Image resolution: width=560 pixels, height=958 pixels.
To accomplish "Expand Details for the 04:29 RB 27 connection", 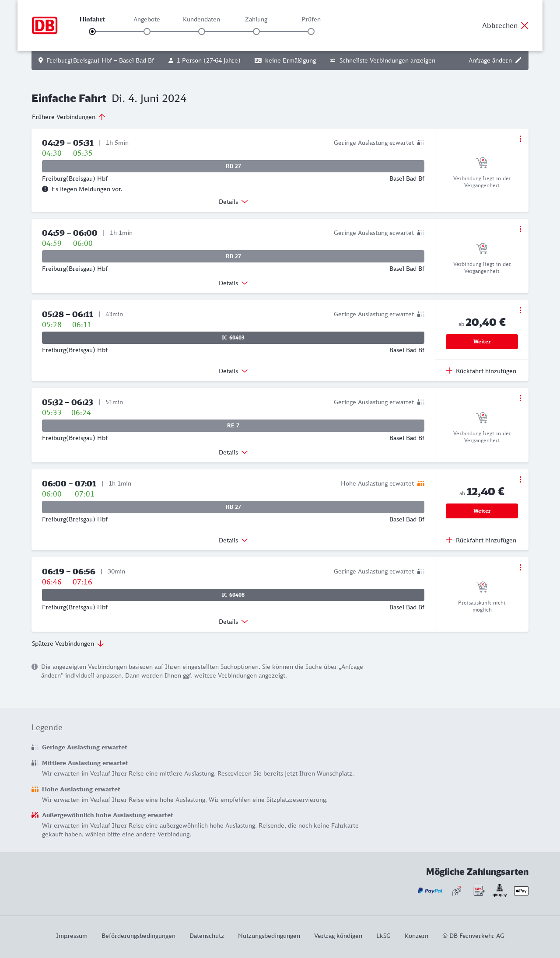I will pos(233,202).
